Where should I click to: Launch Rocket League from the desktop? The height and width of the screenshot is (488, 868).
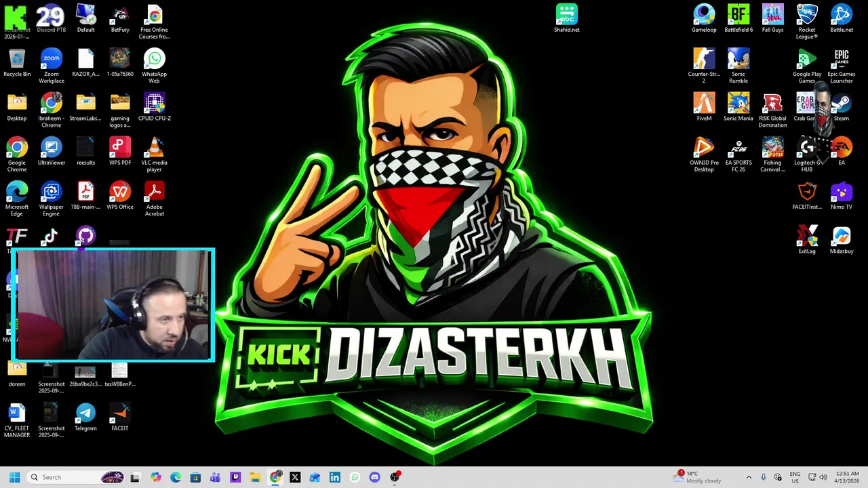tap(807, 22)
